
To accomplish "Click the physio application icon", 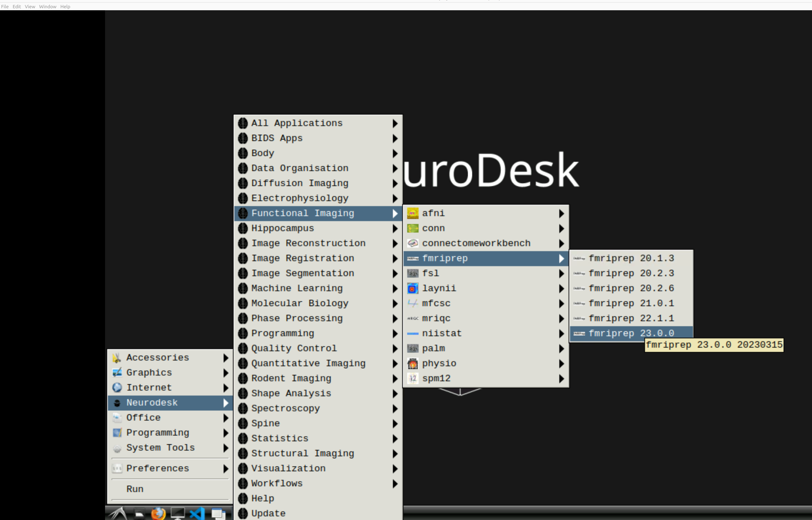I will [412, 363].
